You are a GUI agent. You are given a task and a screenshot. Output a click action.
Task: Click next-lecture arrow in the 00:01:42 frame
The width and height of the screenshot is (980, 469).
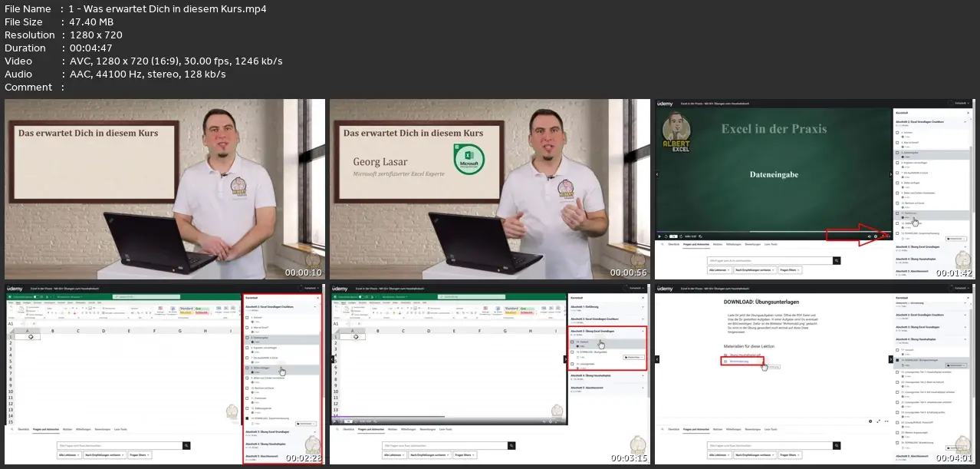[x=890, y=174]
